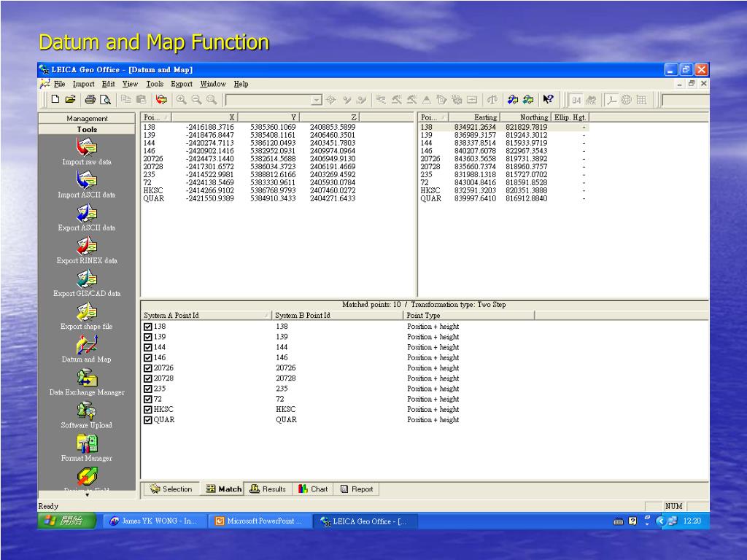747x560 pixels.
Task: Click the Management panel button
Action: (x=87, y=118)
